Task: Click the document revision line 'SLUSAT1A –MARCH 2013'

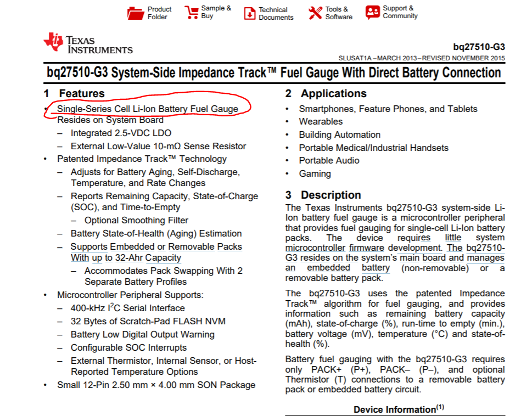Action: pos(377,58)
